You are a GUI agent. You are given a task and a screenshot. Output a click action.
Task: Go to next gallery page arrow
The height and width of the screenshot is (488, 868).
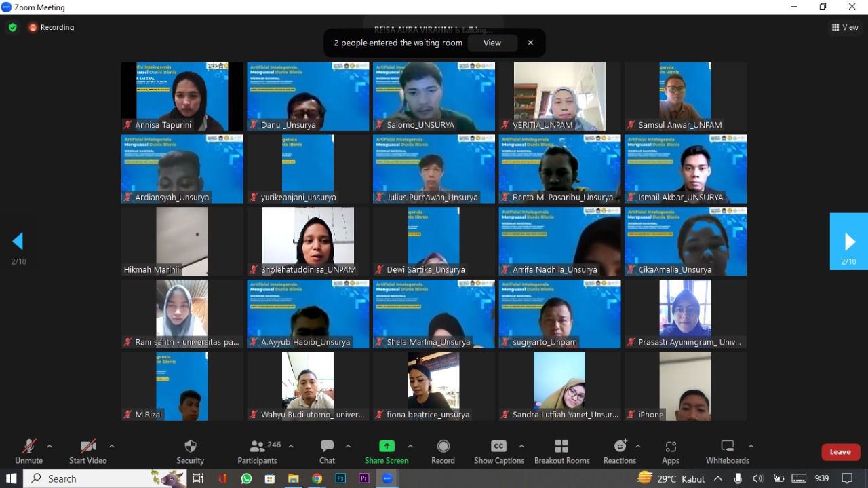(x=849, y=242)
